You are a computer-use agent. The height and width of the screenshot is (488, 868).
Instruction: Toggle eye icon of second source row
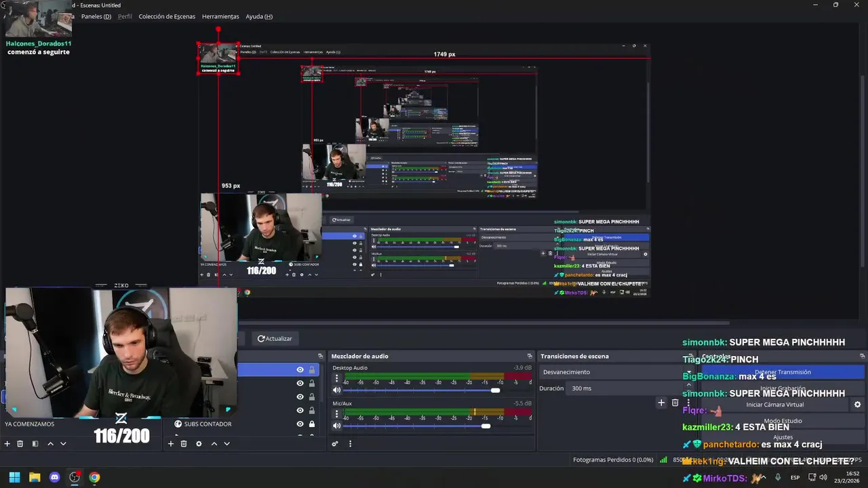(300, 383)
